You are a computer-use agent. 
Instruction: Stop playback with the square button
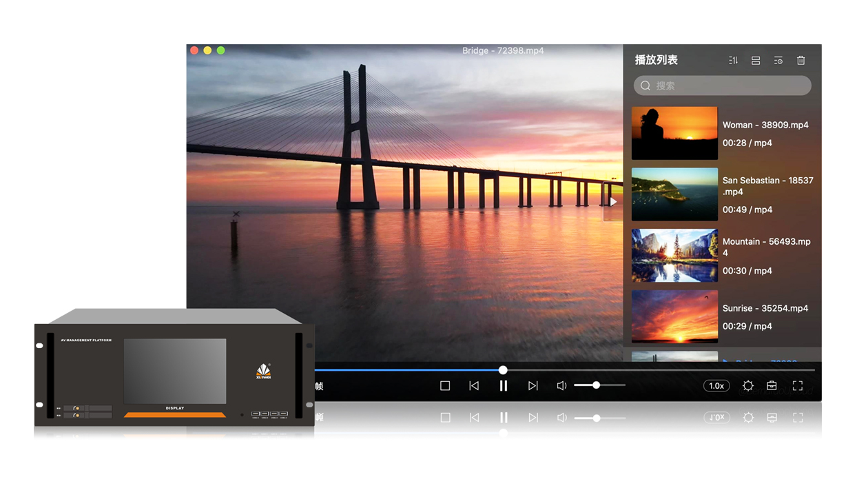[445, 386]
